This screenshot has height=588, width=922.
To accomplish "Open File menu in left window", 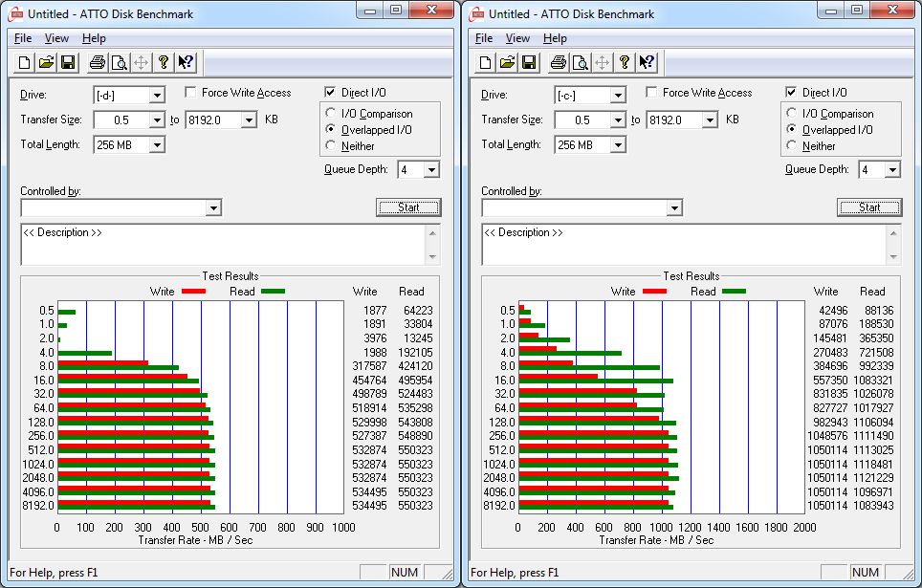I will point(23,38).
